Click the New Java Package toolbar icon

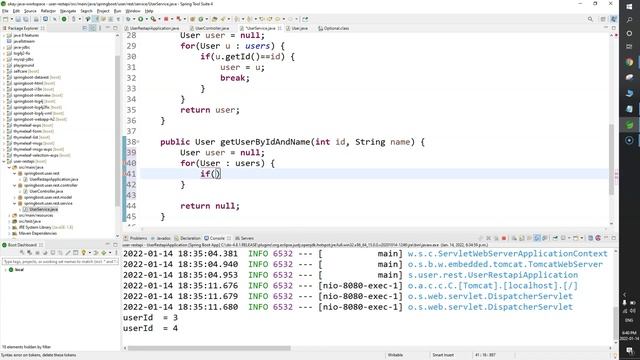point(192,19)
